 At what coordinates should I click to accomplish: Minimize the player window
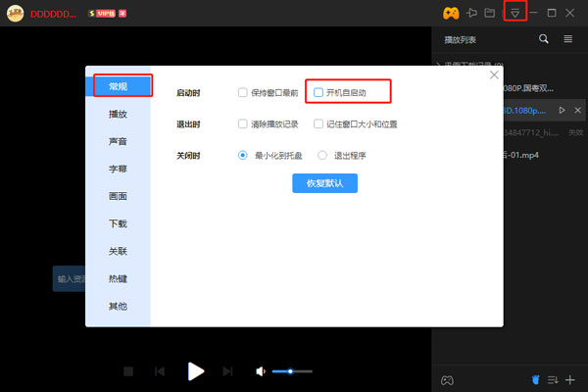point(534,13)
